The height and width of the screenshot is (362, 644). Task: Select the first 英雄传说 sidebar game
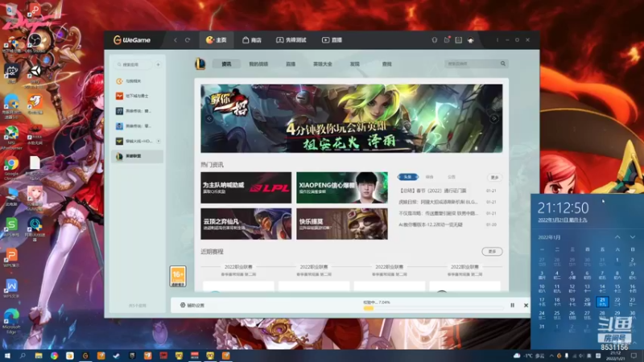(x=137, y=111)
